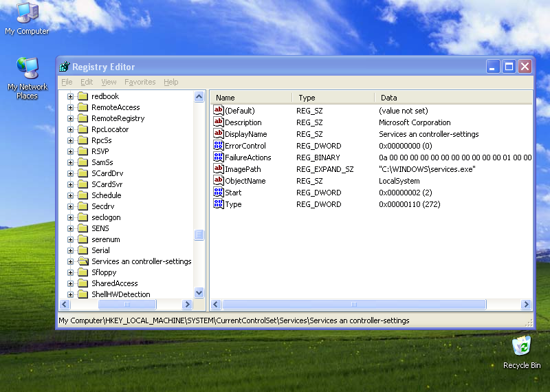Expand the serenum key node
The image size is (550, 392).
pyautogui.click(x=71, y=239)
